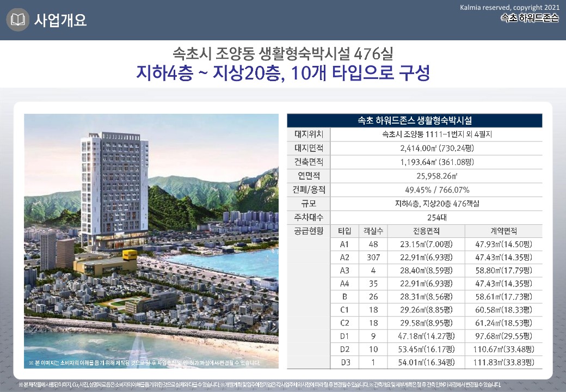566x392 pixels.
Task: Select 111.83㎡(33.83평) contract area cell
Action: click(x=503, y=362)
